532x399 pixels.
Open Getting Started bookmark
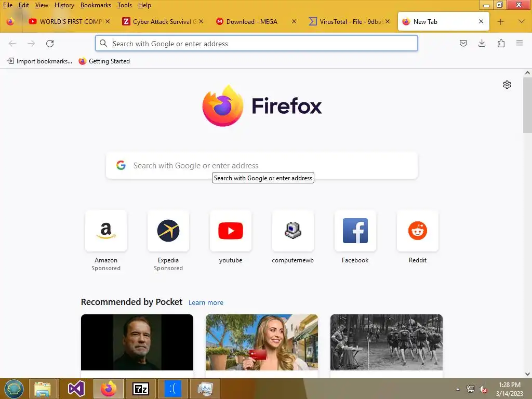point(104,61)
